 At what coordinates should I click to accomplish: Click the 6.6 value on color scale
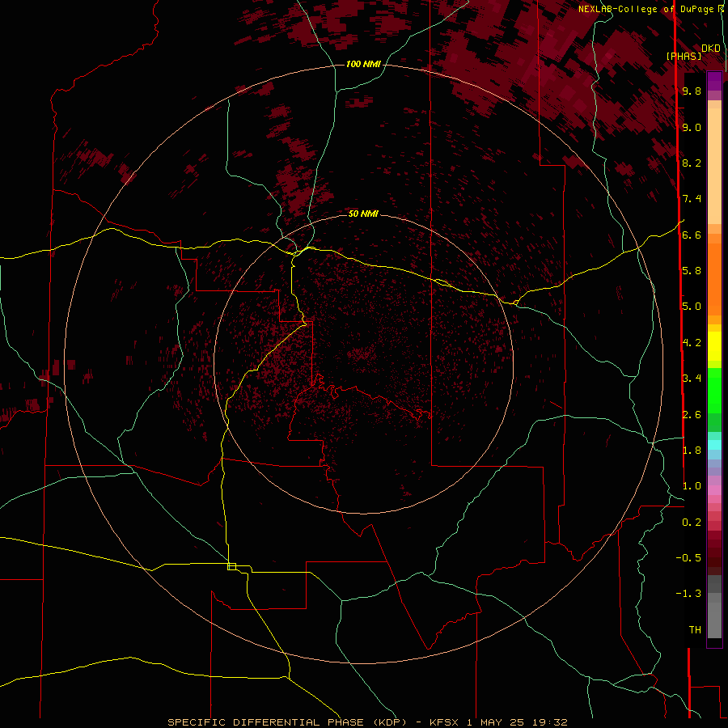pos(692,235)
